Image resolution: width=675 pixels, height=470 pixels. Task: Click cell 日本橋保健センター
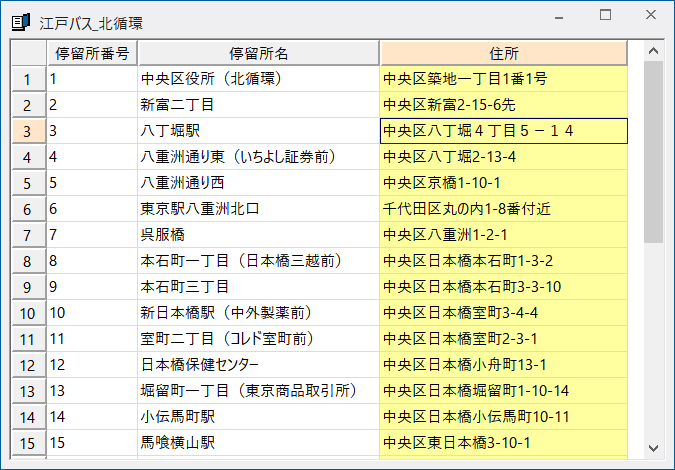[258, 364]
